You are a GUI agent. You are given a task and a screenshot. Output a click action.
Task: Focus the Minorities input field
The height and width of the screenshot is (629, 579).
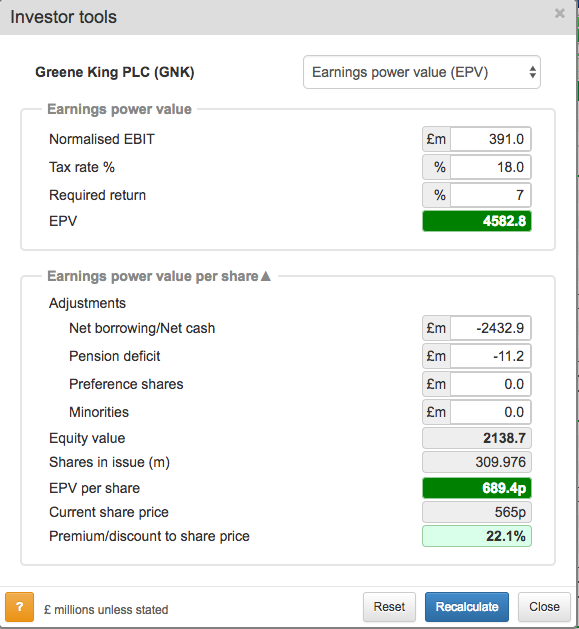coord(491,412)
